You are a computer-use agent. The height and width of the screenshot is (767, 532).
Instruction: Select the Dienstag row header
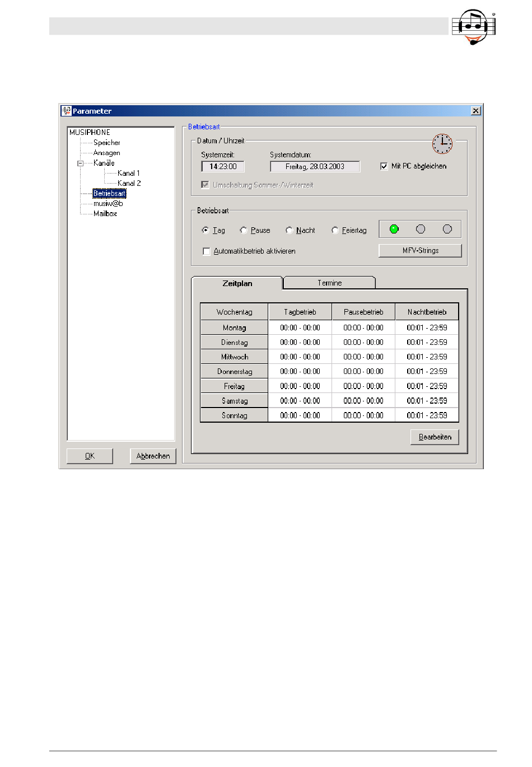click(x=235, y=342)
